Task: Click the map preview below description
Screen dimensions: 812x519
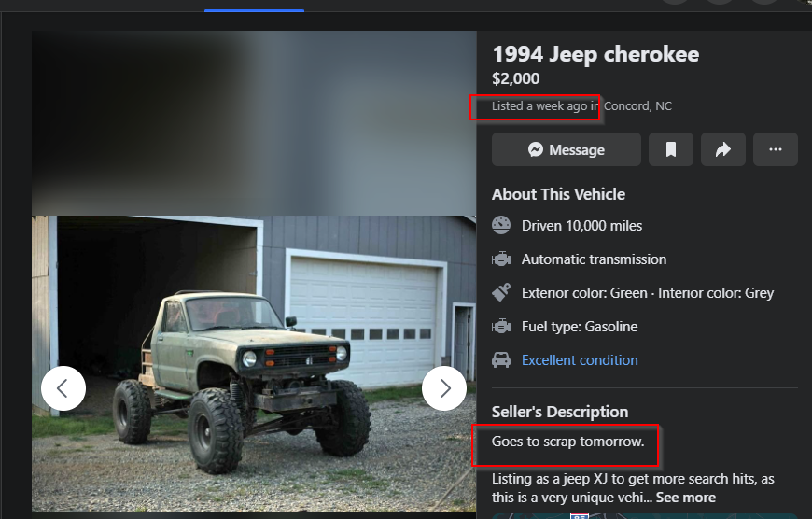Action: pos(645,516)
